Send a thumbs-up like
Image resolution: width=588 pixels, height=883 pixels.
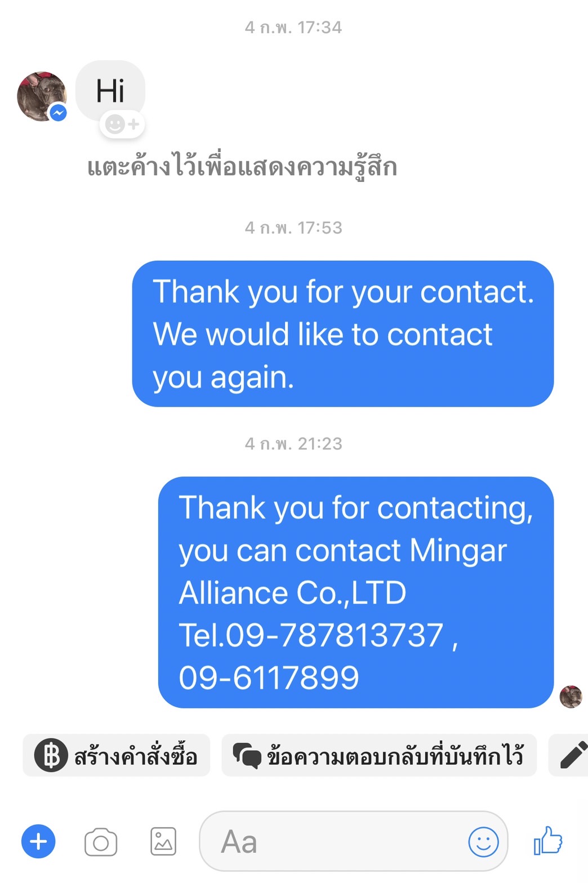click(548, 841)
